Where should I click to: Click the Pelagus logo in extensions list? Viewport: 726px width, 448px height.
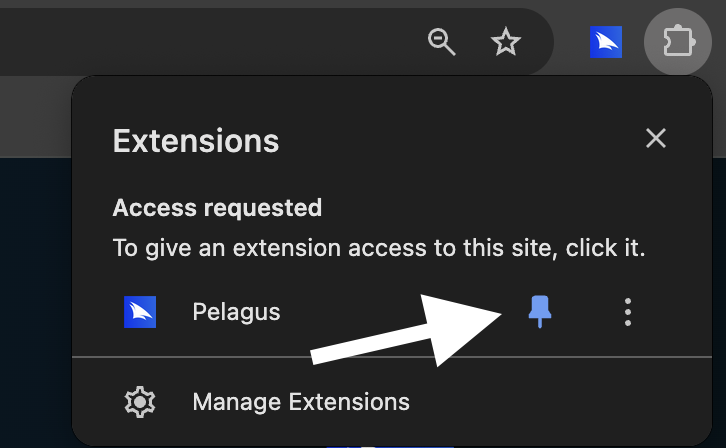click(x=140, y=312)
